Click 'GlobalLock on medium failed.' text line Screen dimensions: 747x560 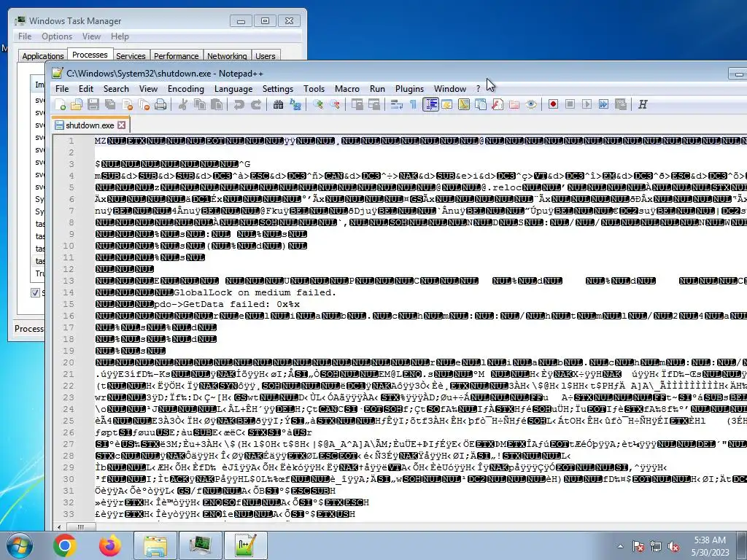pos(255,292)
